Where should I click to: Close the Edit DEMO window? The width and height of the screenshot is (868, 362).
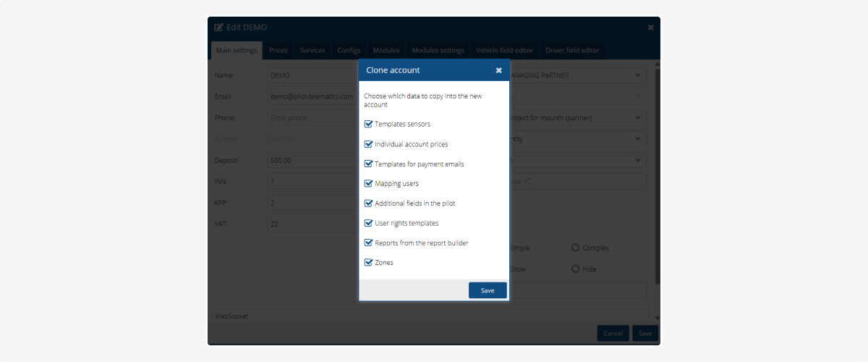pyautogui.click(x=650, y=28)
